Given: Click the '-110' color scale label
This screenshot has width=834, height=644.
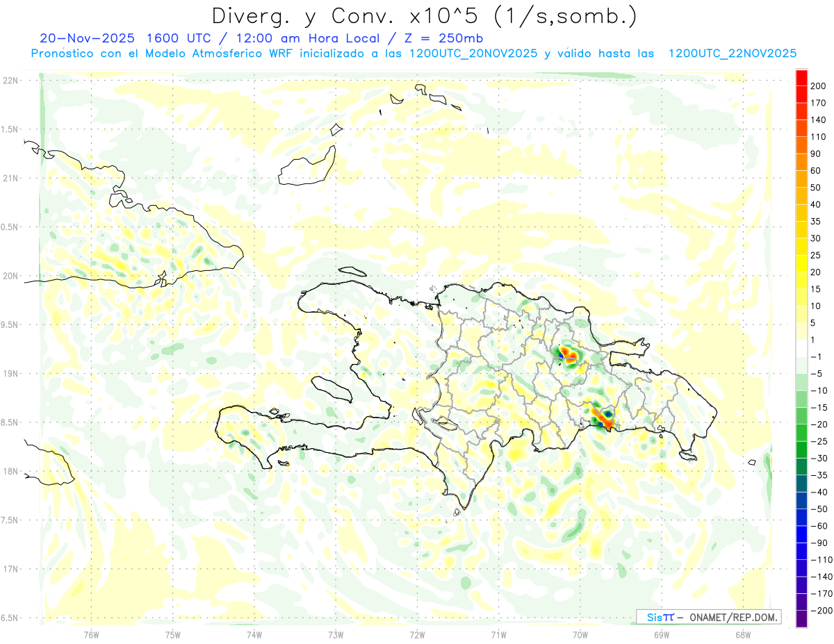Looking at the screenshot, I should tap(822, 560).
